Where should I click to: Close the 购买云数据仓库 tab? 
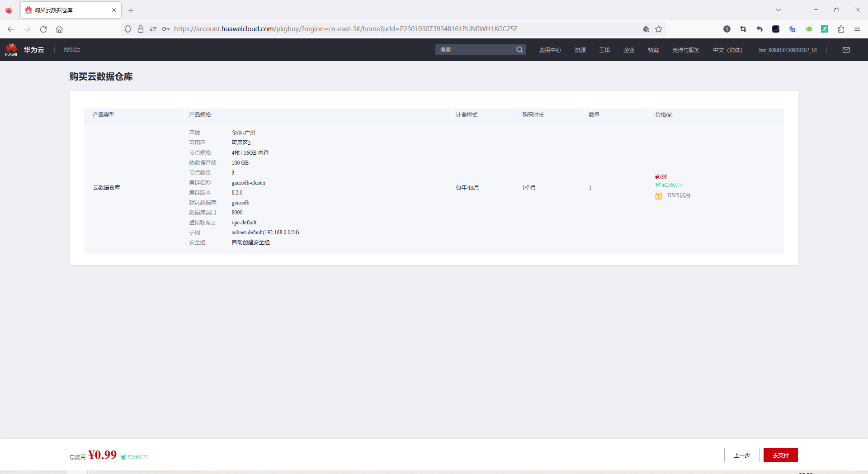click(114, 10)
